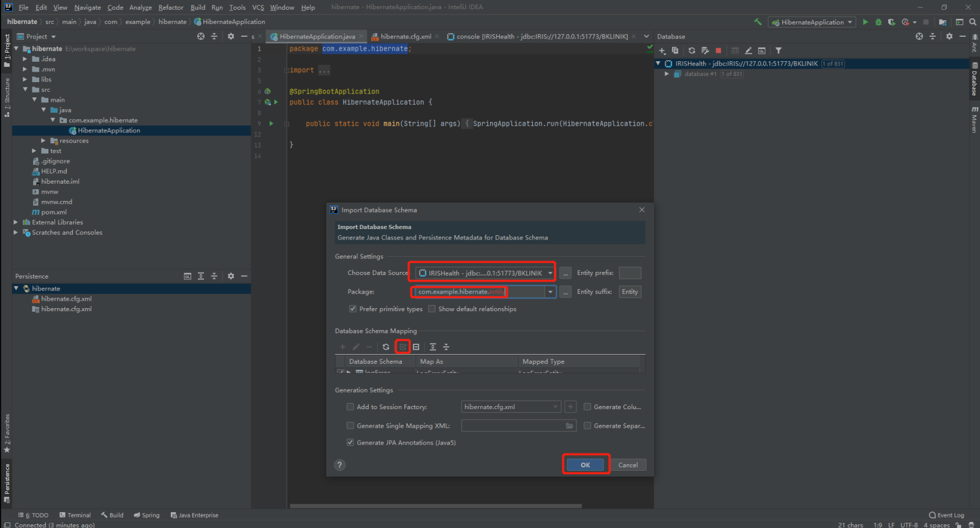Uncheck Prefer primitive types
980x528 pixels.
click(x=353, y=309)
